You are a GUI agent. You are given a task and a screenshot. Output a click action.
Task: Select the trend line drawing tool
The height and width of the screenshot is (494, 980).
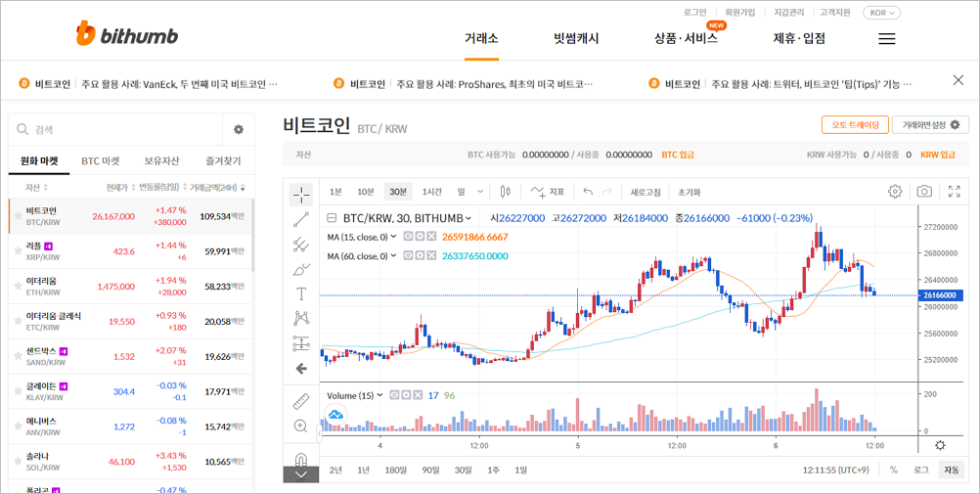(300, 219)
